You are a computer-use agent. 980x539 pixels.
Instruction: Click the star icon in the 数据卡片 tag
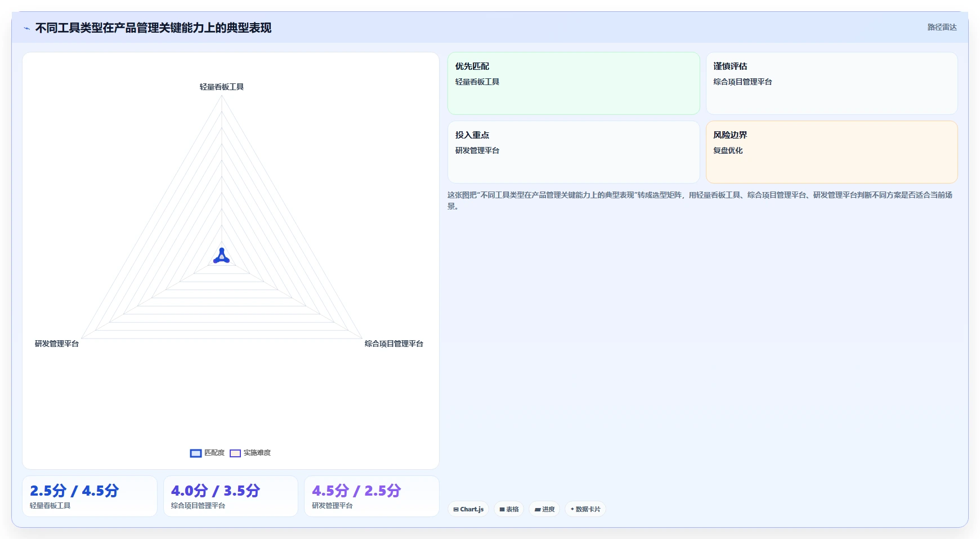click(x=572, y=509)
